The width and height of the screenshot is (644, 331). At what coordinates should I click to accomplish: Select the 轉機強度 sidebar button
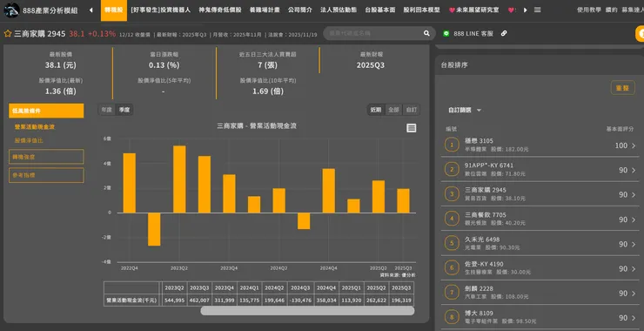(x=46, y=157)
